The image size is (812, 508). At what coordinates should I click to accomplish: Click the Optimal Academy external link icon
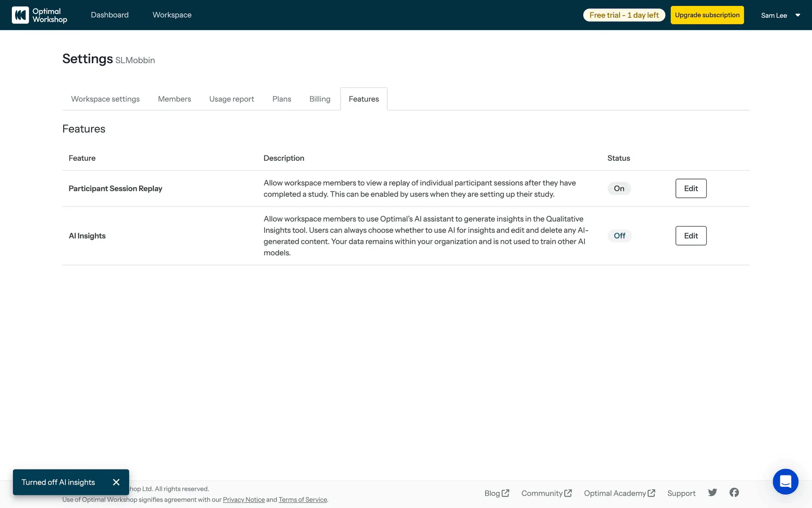click(x=651, y=493)
